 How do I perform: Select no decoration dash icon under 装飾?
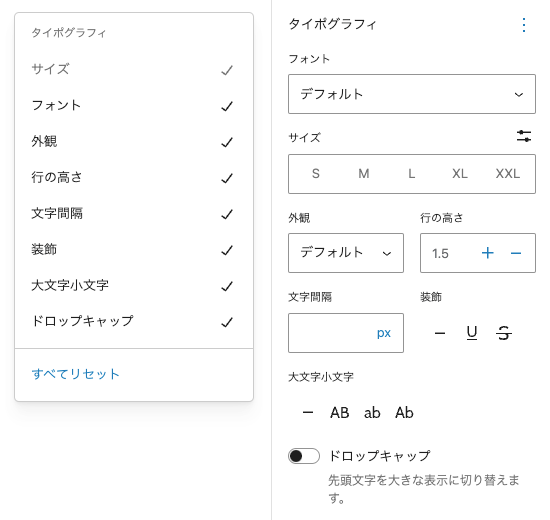click(440, 333)
